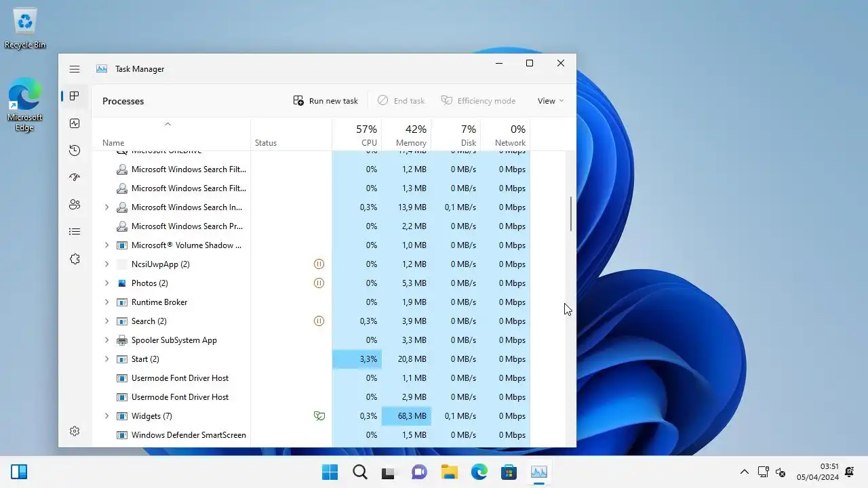Screen dimensions: 868x488
Task: Select the first Usermode Font Driver Host row
Action: pos(311,378)
